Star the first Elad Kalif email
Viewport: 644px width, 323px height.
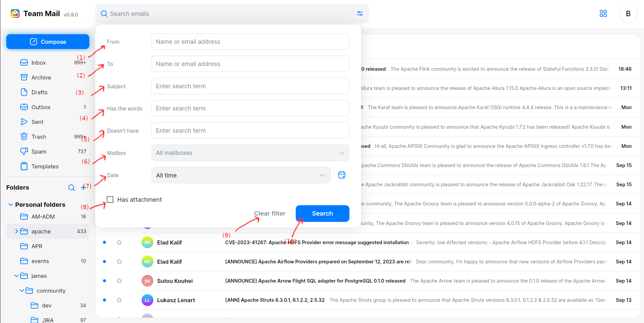pyautogui.click(x=119, y=242)
